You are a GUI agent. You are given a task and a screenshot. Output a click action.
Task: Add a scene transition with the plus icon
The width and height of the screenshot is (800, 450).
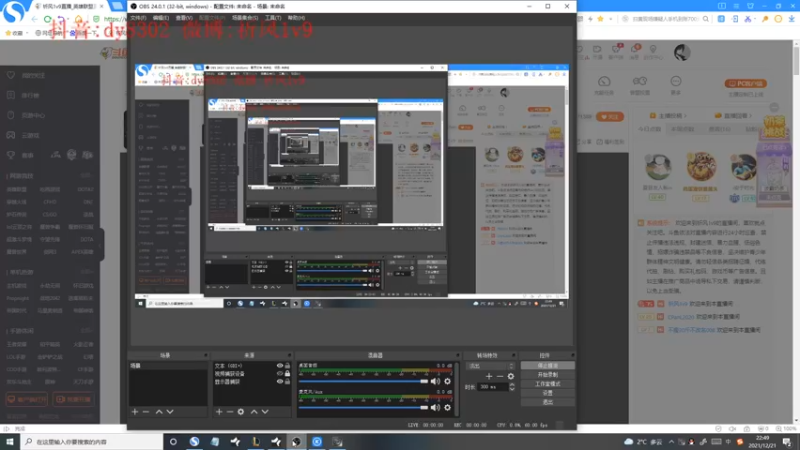(x=489, y=377)
